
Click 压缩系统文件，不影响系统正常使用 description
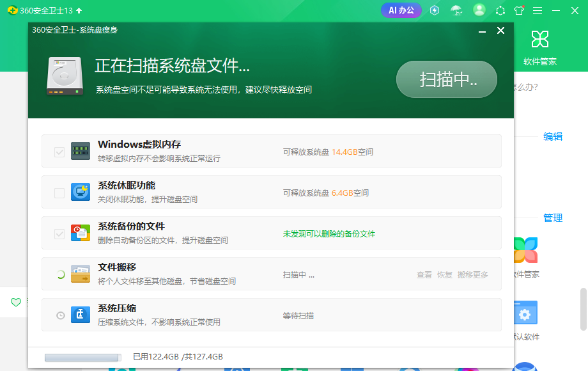click(x=159, y=322)
